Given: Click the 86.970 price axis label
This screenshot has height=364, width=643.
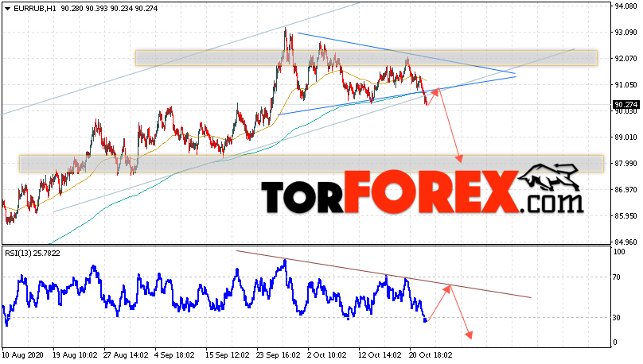Looking at the screenshot, I should [625, 190].
